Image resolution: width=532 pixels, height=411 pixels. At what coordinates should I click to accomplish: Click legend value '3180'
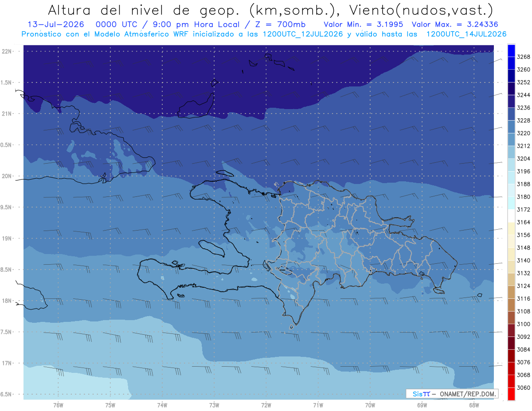[x=524, y=196]
